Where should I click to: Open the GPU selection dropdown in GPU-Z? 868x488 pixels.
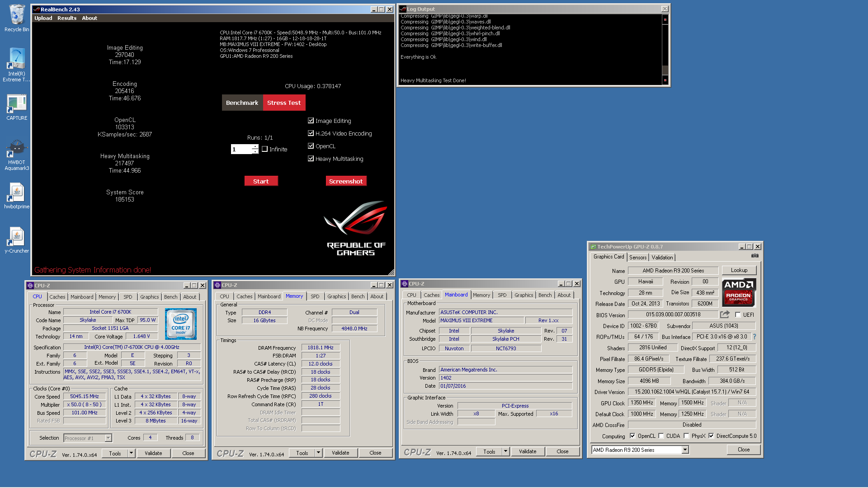point(685,450)
